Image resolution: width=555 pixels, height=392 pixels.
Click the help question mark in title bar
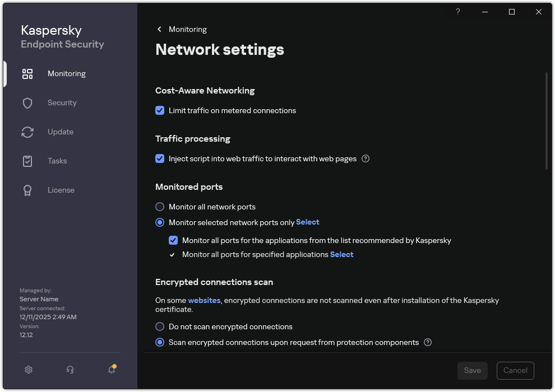coord(458,12)
